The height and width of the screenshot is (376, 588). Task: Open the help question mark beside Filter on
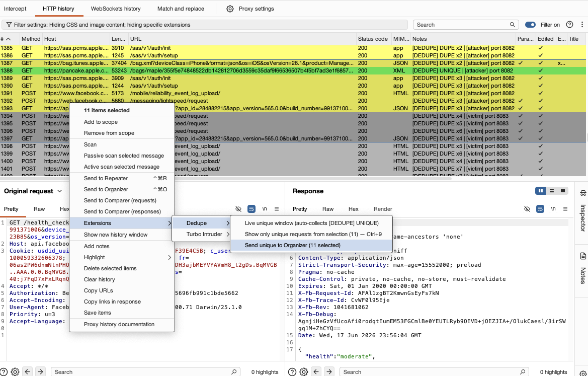(x=569, y=25)
